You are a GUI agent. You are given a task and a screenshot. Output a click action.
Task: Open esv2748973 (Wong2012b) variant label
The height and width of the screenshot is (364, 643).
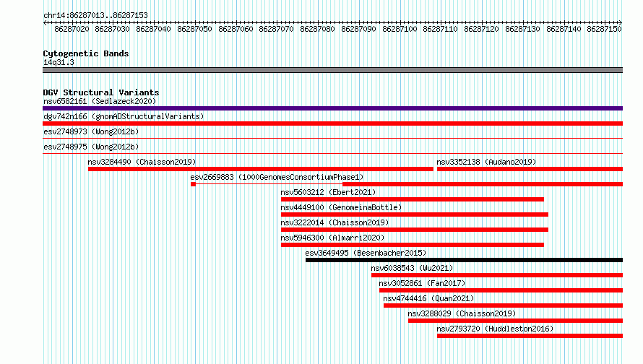pyautogui.click(x=91, y=131)
